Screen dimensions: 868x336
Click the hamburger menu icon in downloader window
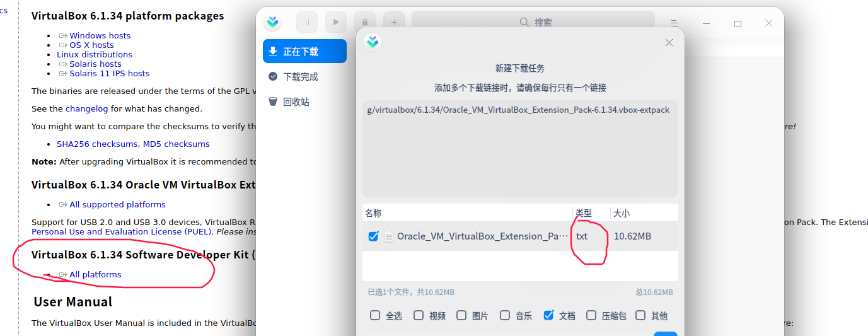tap(674, 23)
